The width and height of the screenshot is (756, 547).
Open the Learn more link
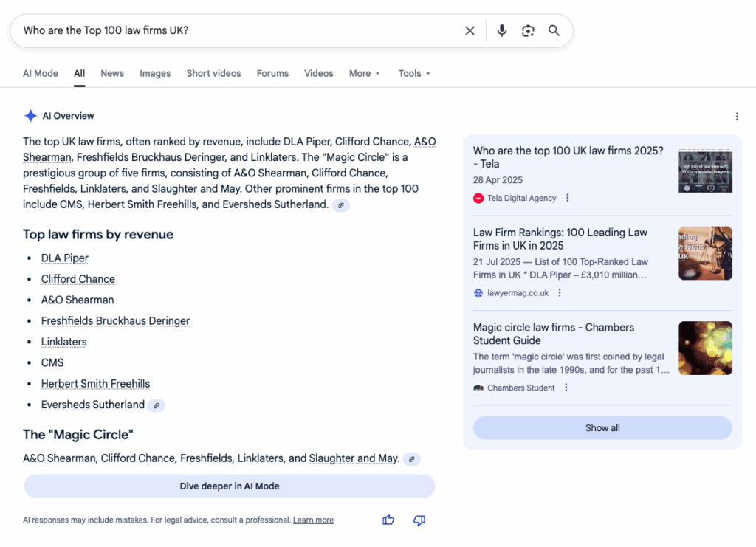point(313,520)
